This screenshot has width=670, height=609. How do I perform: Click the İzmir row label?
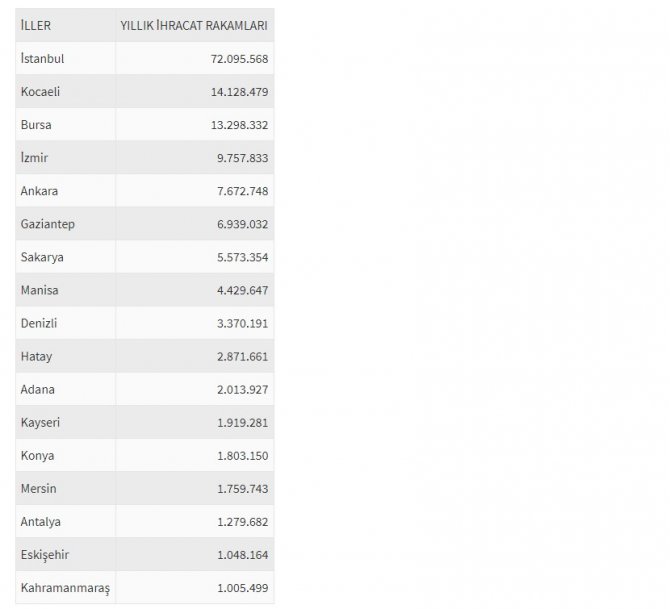point(33,158)
